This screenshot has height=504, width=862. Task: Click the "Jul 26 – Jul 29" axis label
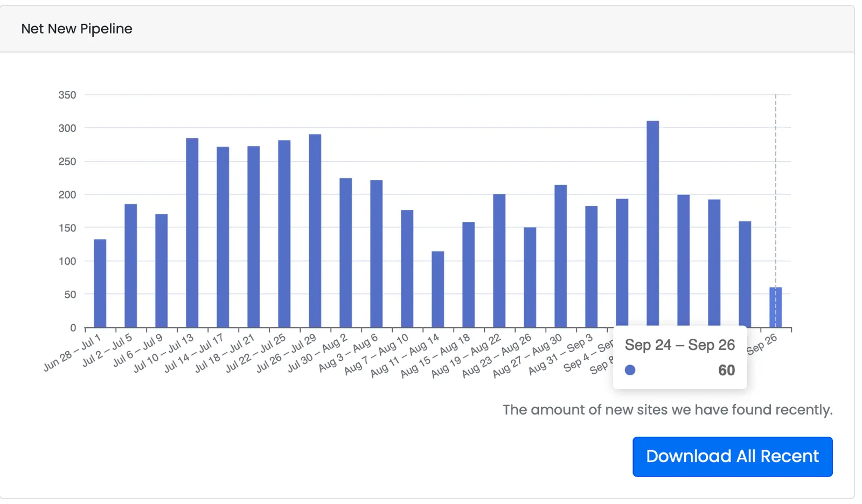286,353
